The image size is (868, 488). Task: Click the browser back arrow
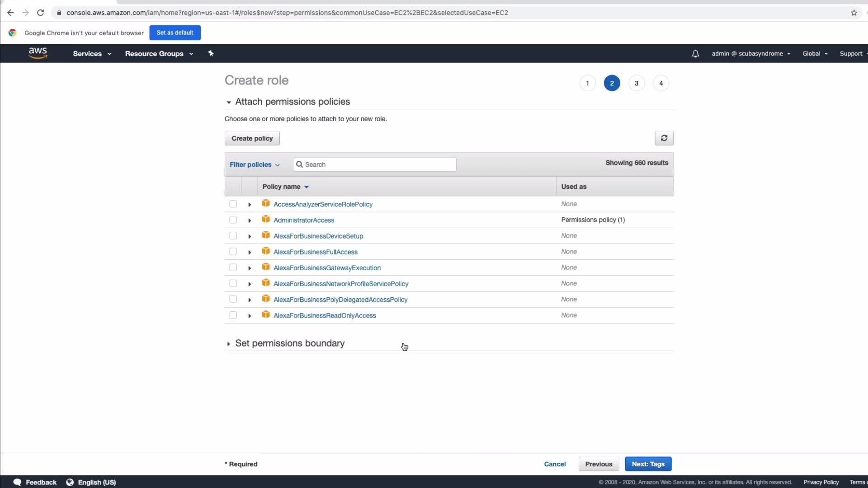10,13
